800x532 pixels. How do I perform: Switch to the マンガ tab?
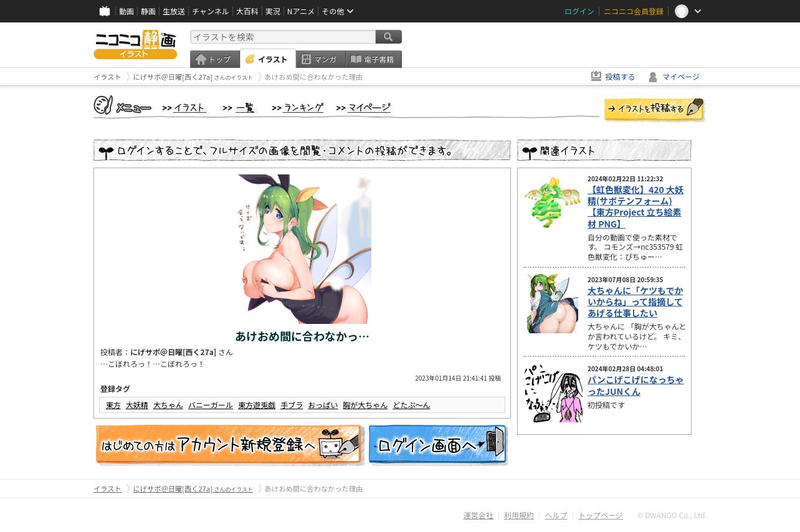[321, 59]
